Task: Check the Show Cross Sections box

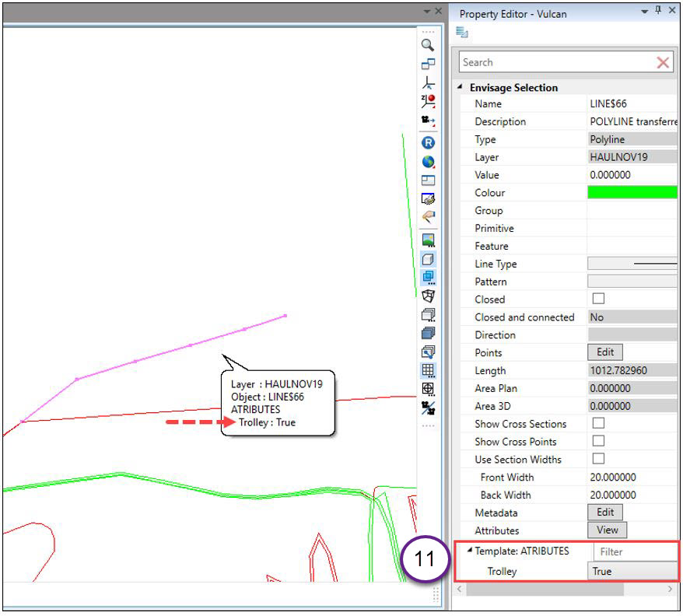Action: (x=598, y=424)
